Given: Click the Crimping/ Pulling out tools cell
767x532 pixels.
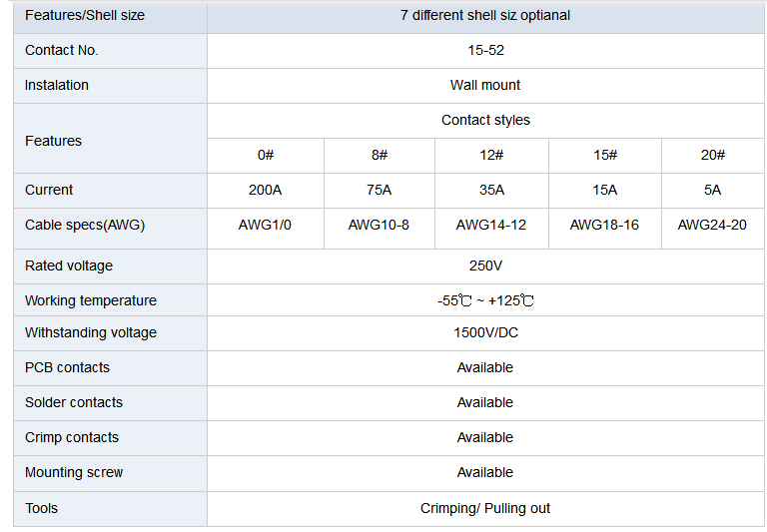Looking at the screenshot, I should pyautogui.click(x=485, y=508).
